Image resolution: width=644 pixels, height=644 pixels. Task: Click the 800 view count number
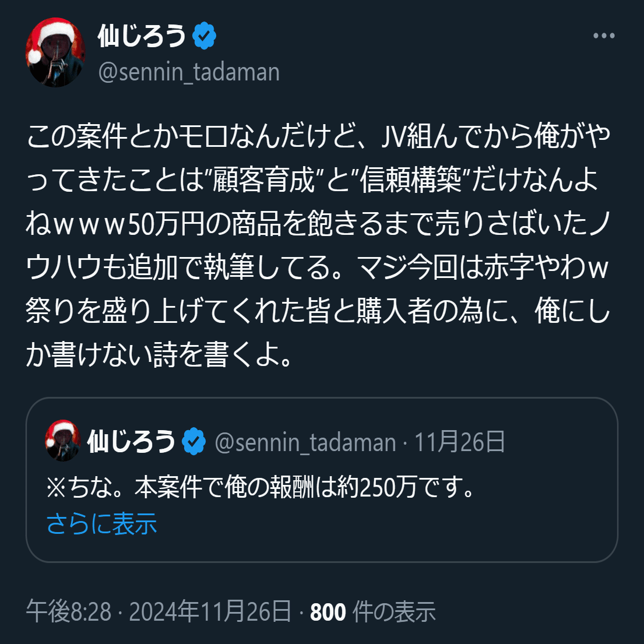328,611
